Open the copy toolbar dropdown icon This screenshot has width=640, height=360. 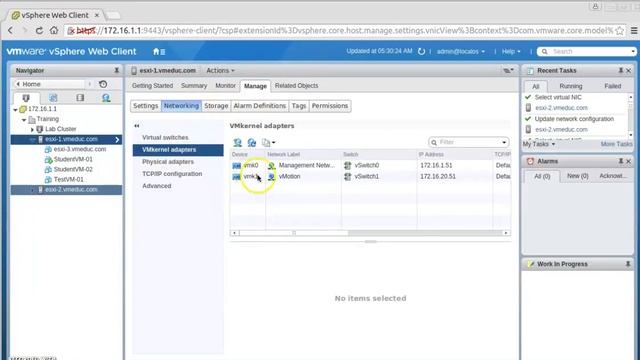tap(268, 142)
